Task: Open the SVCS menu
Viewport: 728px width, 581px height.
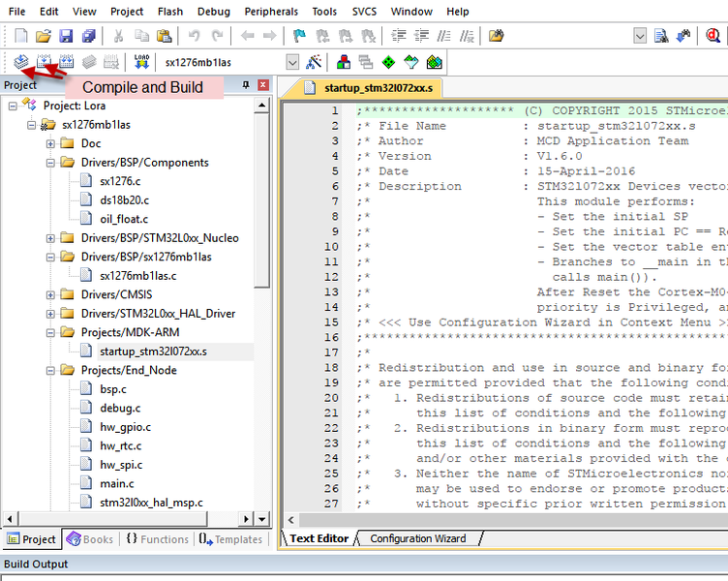Action: 364,12
